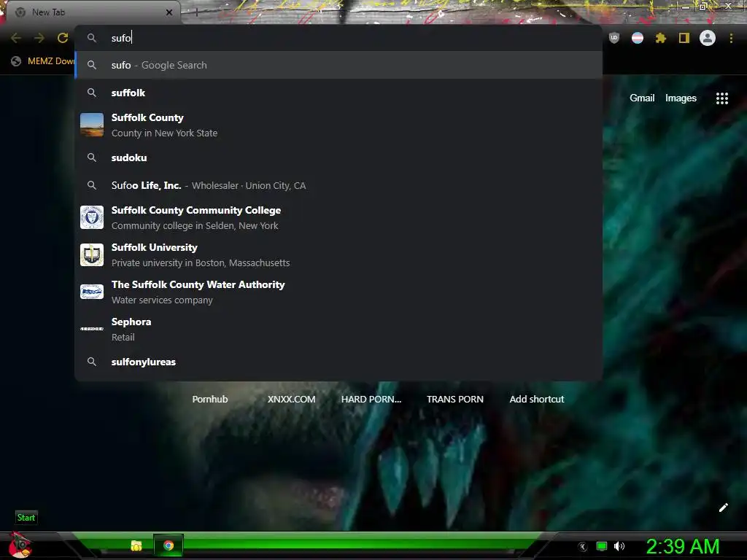
Task: Open the profile avatar menu
Action: tap(708, 38)
